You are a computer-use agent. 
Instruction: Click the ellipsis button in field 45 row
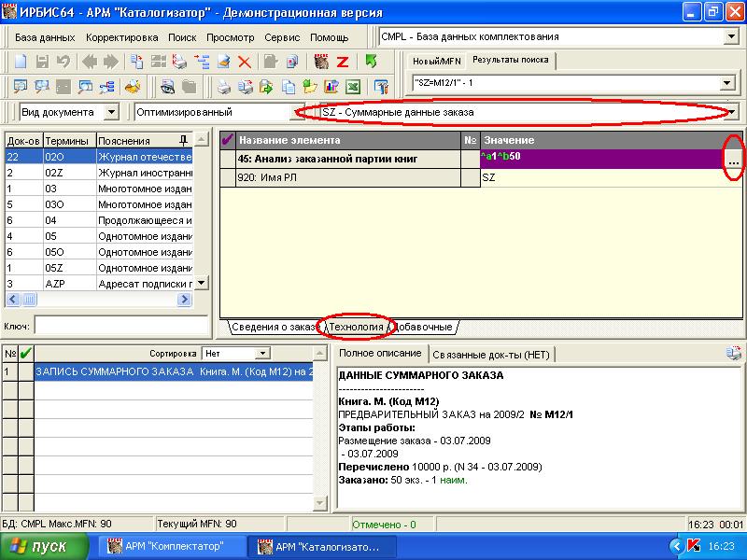[734, 161]
